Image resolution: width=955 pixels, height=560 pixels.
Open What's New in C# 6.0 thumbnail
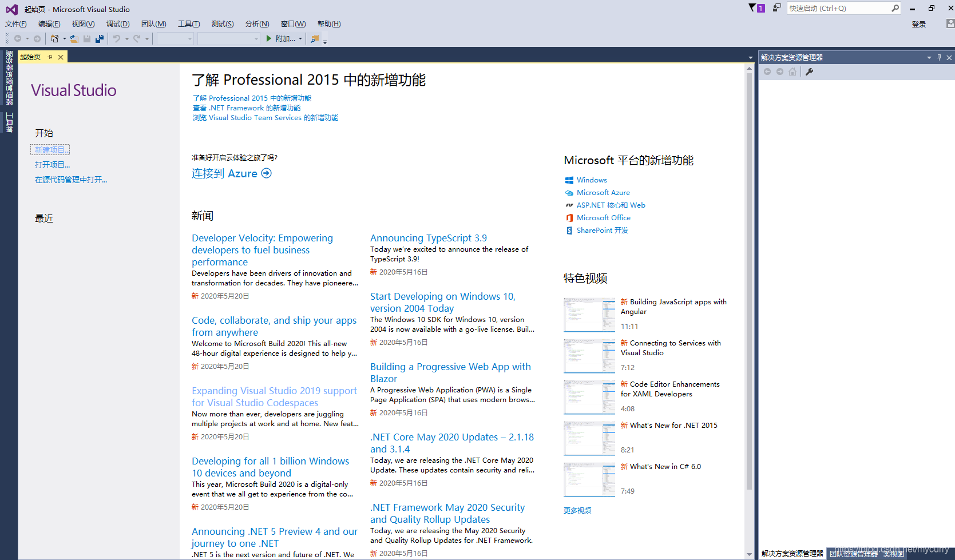pyautogui.click(x=589, y=479)
